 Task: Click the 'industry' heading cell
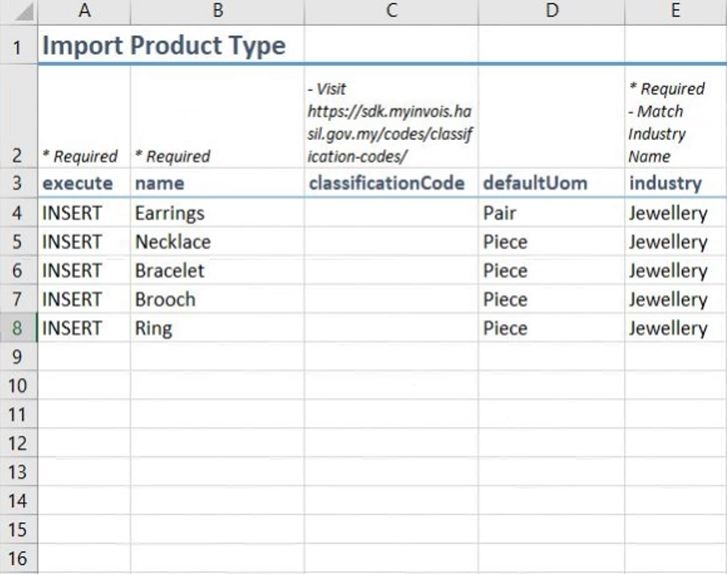pos(676,183)
